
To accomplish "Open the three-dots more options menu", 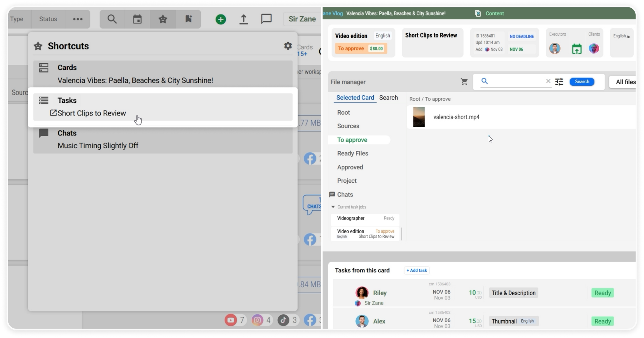I will pos(78,19).
